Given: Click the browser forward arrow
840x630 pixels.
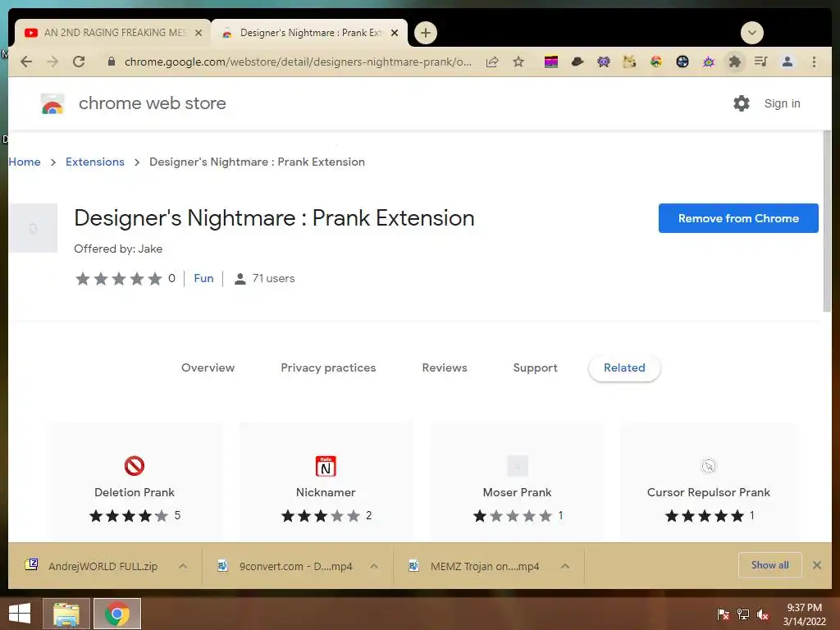Looking at the screenshot, I should (52, 62).
